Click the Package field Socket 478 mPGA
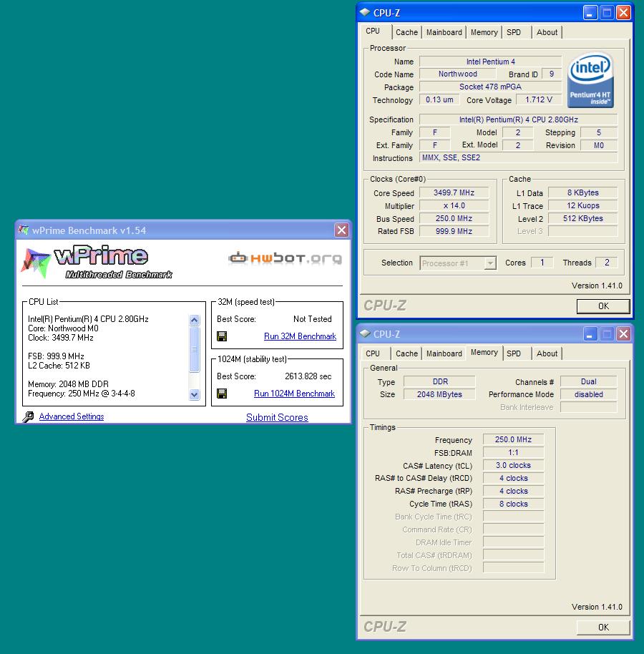This screenshot has height=654, width=644. pyautogui.click(x=490, y=87)
